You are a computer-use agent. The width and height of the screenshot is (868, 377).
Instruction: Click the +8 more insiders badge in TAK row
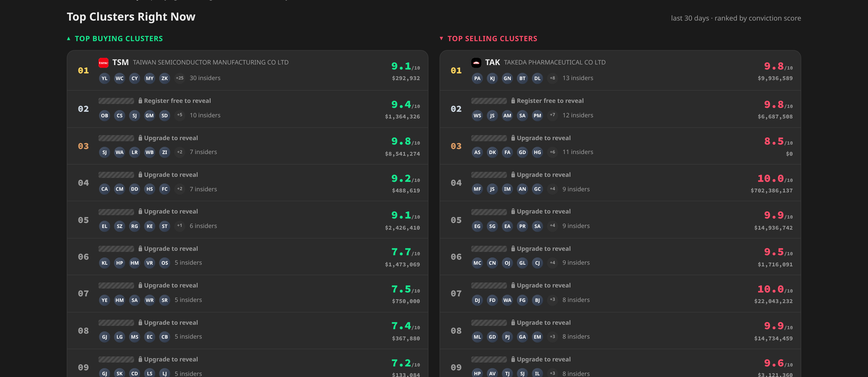552,78
